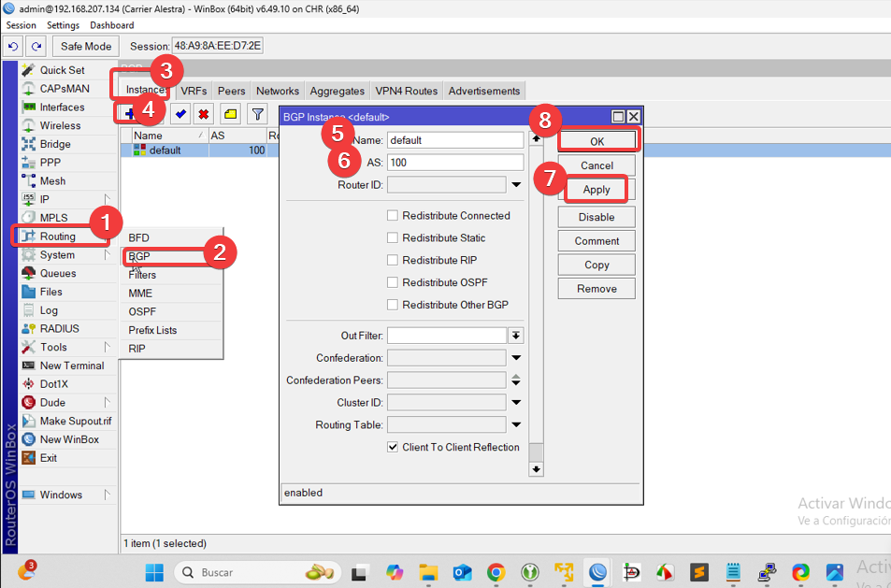Expand the Router ID dropdown arrow
This screenshot has width=891, height=588.
(516, 185)
